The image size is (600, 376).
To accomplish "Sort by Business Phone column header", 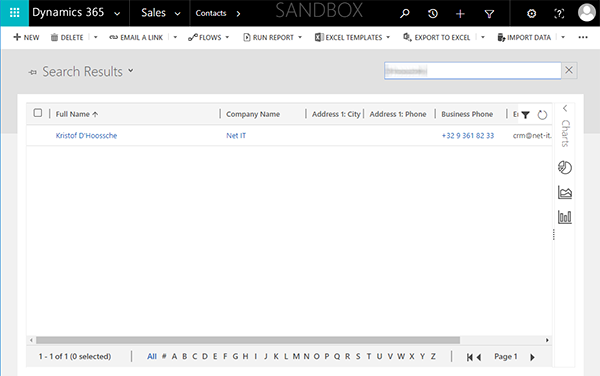I will click(x=467, y=114).
